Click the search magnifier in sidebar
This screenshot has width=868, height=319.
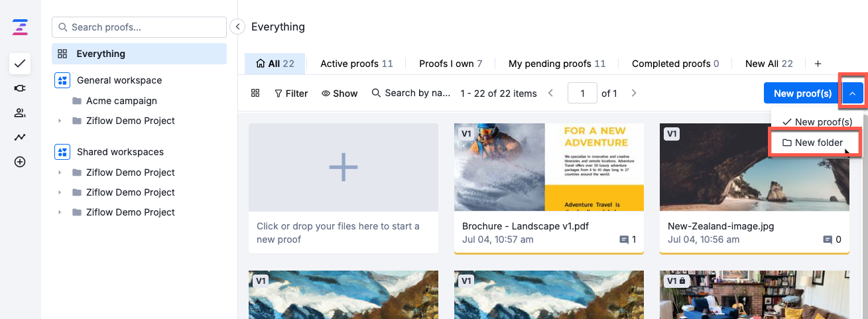click(63, 27)
